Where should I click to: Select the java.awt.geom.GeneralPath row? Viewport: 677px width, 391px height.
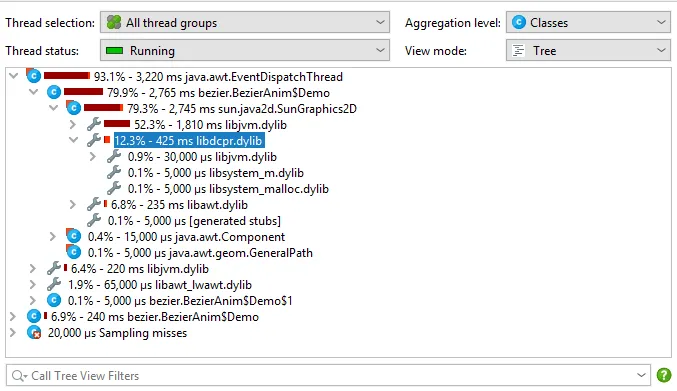pos(200,252)
